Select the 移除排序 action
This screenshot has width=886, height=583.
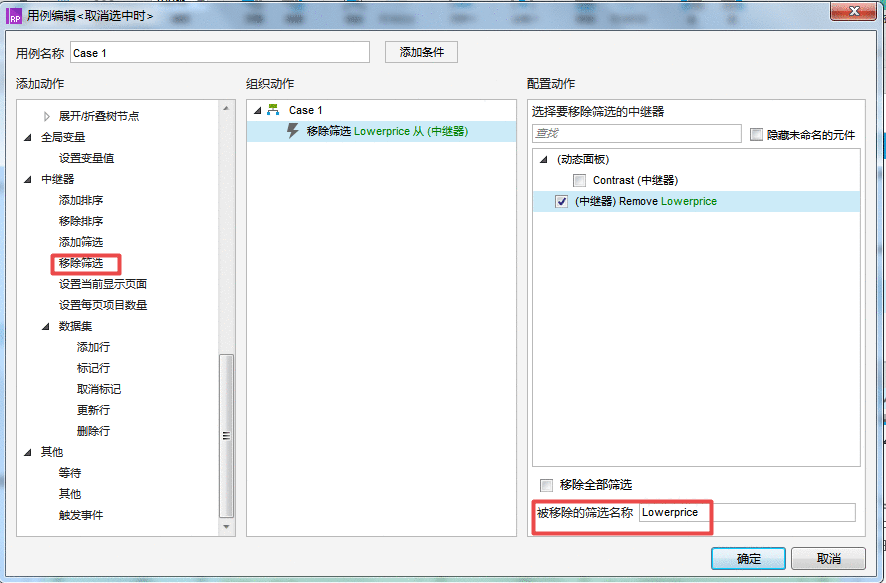click(x=81, y=221)
